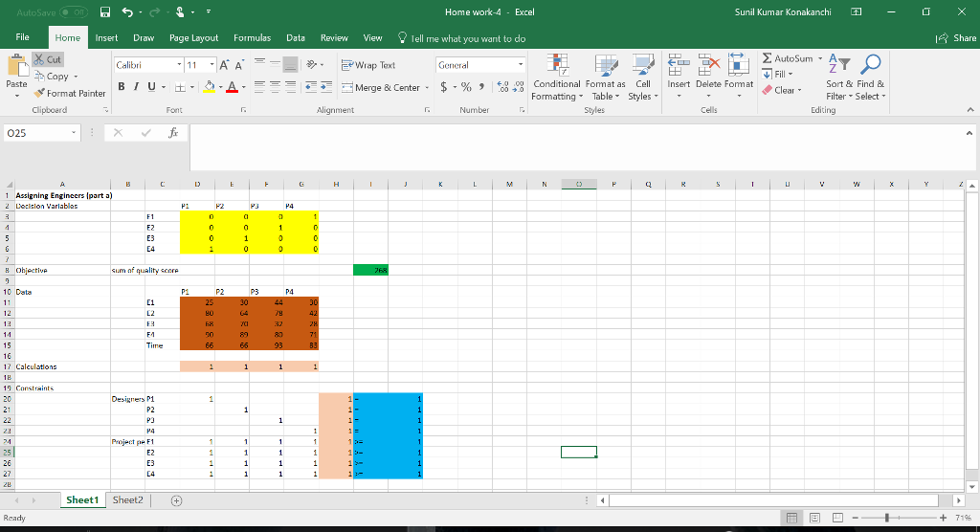
Task: Click the Insert cells icon
Action: click(x=679, y=64)
